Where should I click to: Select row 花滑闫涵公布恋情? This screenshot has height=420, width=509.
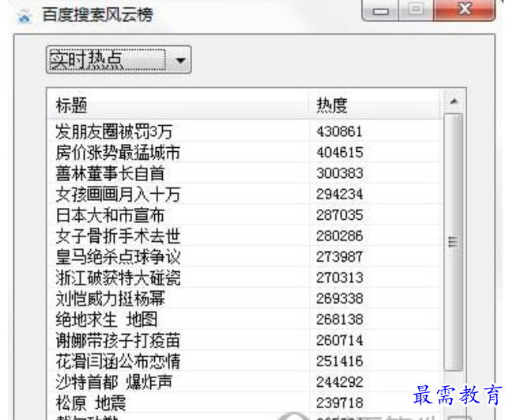[244, 361]
